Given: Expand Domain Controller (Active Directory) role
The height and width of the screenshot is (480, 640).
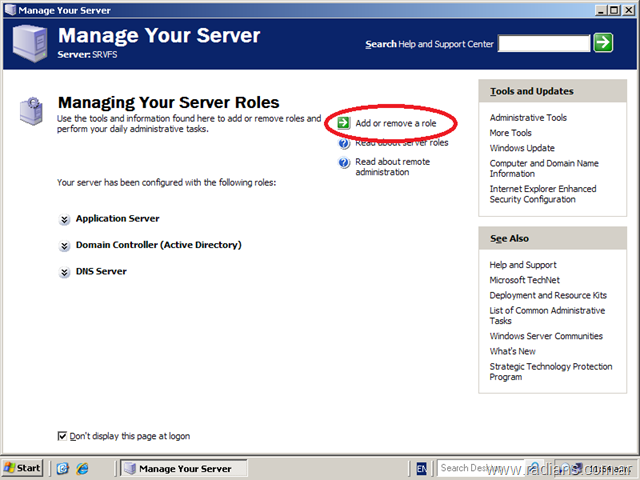Looking at the screenshot, I should pos(64,245).
